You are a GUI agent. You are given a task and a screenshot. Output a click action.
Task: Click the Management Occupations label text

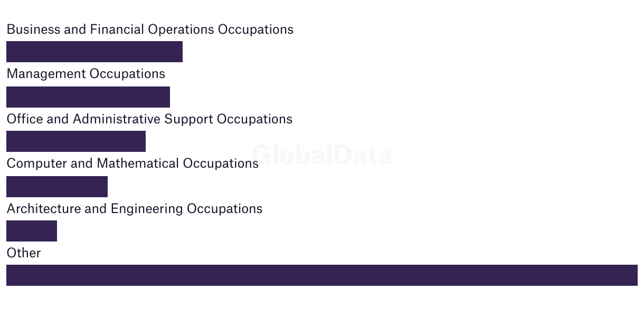(86, 74)
